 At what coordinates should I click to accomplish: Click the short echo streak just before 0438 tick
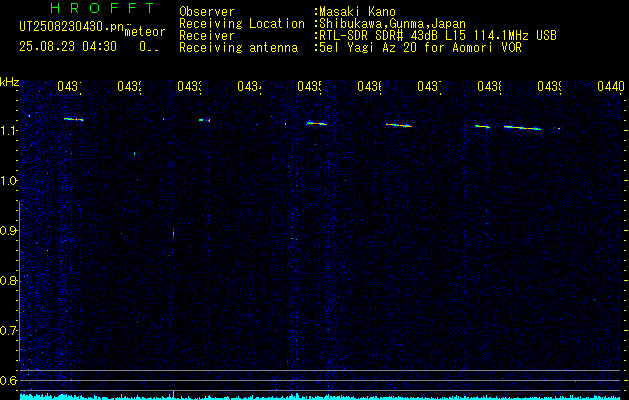483,126
